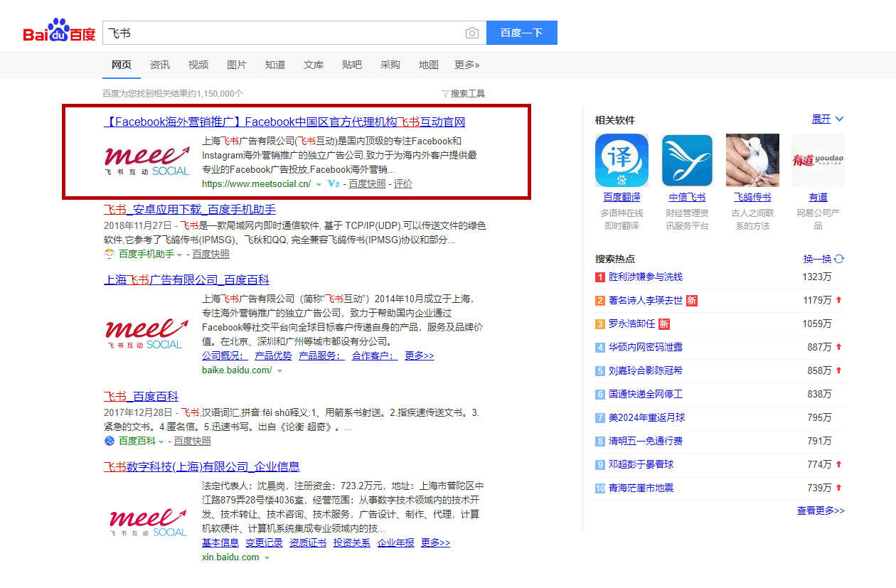Click the 百度百科 paw source icon
The image size is (896, 588).
click(x=110, y=441)
